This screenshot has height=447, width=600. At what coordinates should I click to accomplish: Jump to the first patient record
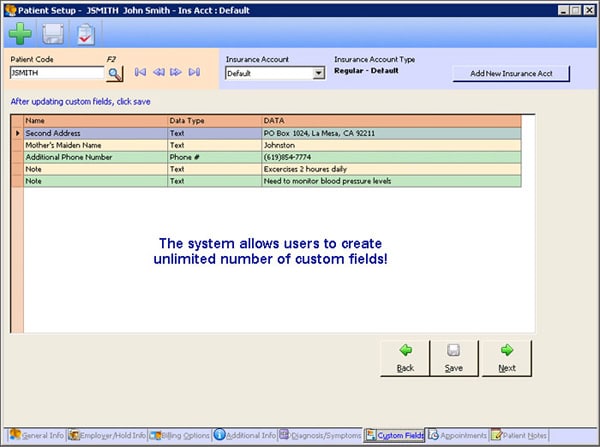(x=140, y=72)
